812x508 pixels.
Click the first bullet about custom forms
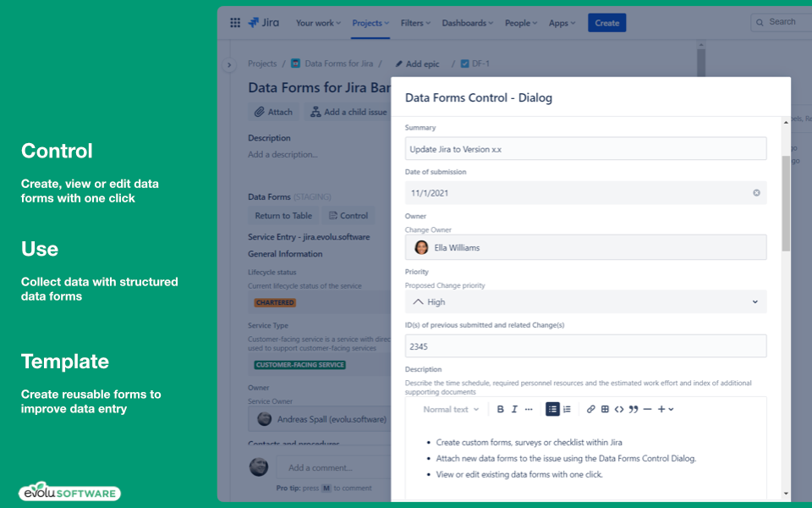(x=529, y=442)
